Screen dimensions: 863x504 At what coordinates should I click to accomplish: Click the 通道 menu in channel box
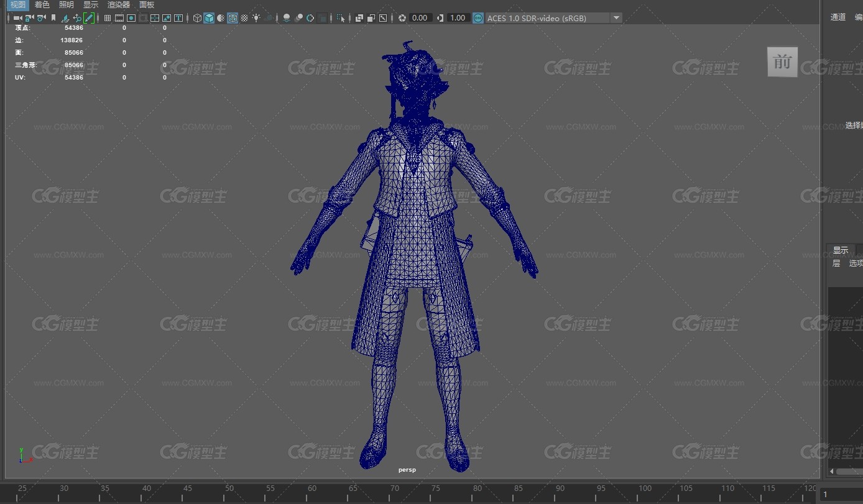[838, 17]
